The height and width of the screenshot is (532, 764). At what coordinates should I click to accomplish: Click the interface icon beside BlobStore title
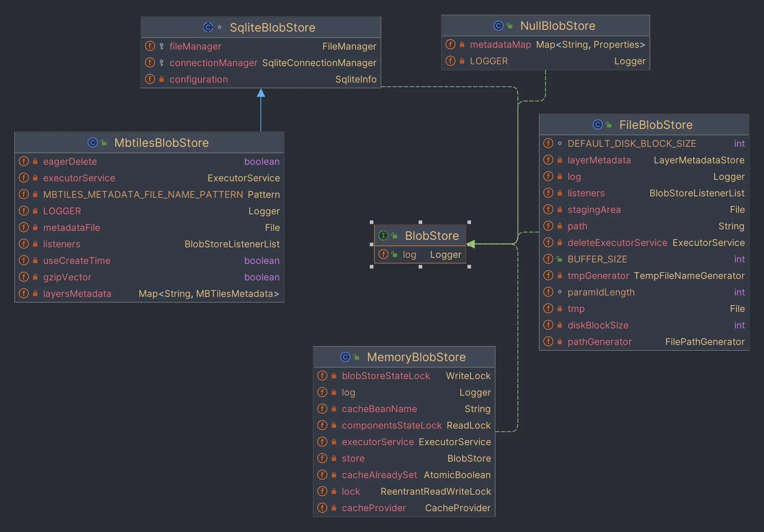pos(383,235)
